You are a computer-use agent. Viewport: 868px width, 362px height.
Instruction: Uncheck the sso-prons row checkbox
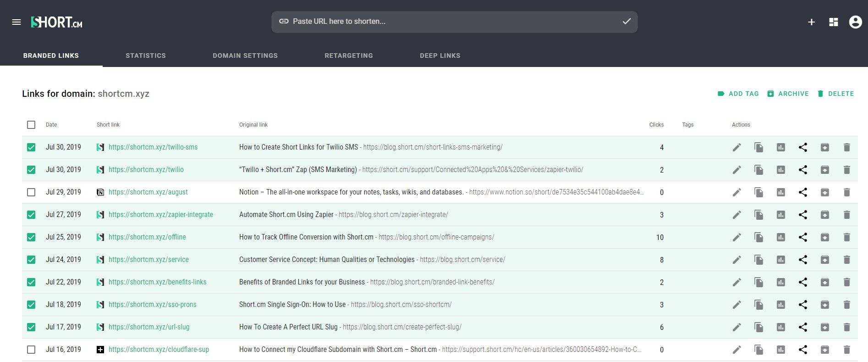[x=31, y=305]
